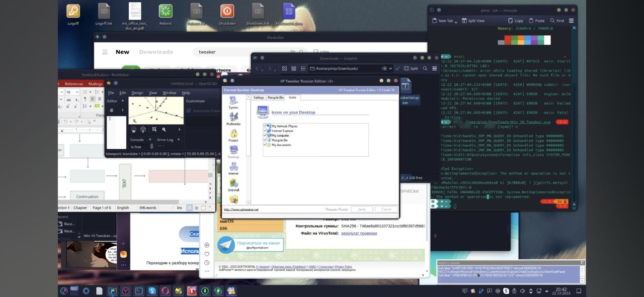Click Split View in Konsole toolbar
The height and width of the screenshot is (297, 644).
(472, 21)
